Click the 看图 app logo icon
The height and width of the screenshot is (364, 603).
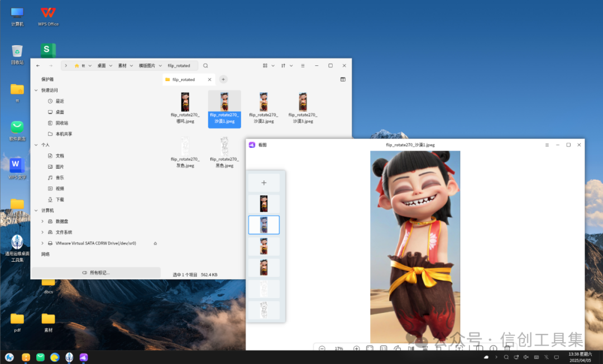(x=252, y=145)
